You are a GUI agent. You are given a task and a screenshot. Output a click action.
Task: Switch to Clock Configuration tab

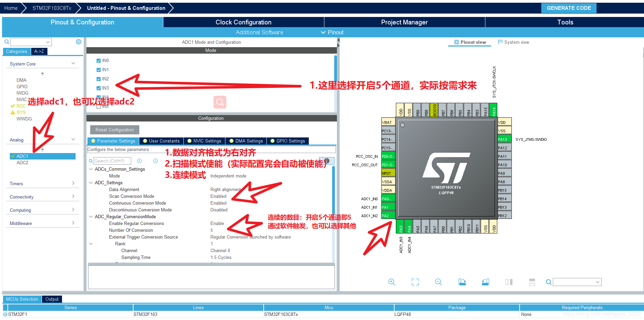[x=243, y=22]
